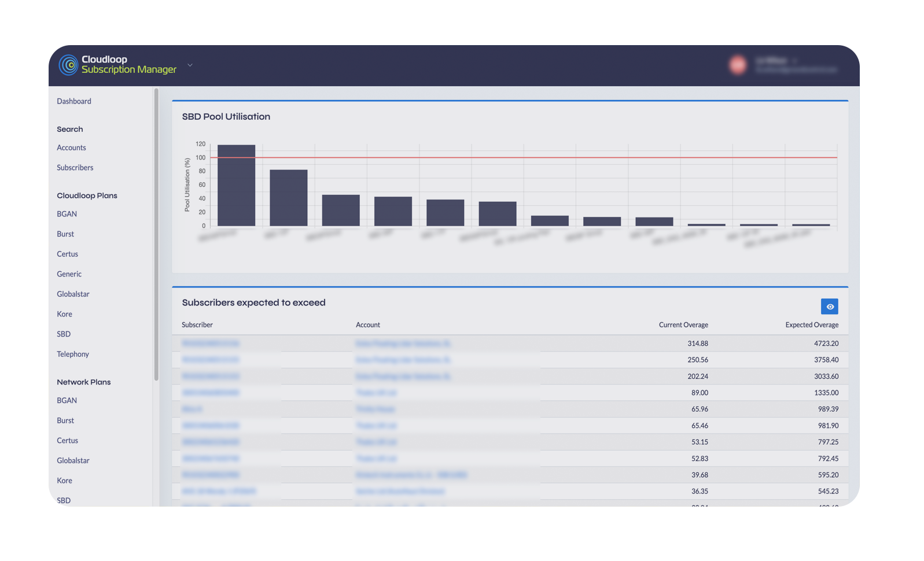Open the user account dropdown arrow
Image resolution: width=924 pixels, height=561 pixels.
tap(795, 61)
